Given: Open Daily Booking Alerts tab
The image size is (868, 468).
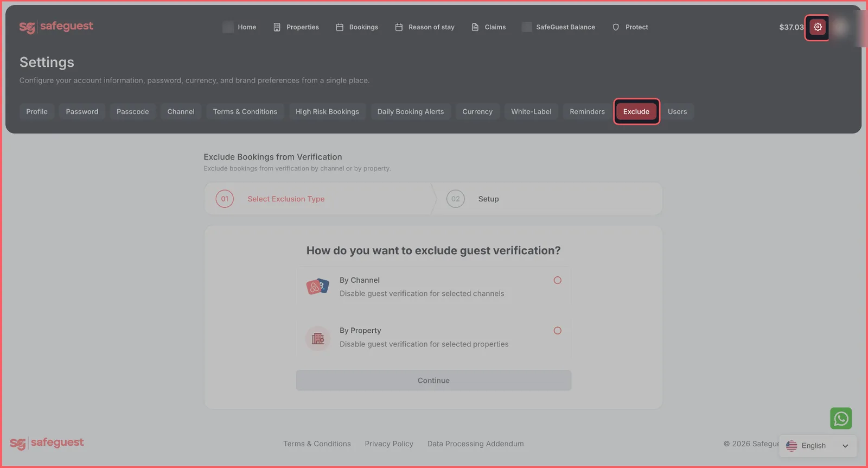Looking at the screenshot, I should click(411, 111).
